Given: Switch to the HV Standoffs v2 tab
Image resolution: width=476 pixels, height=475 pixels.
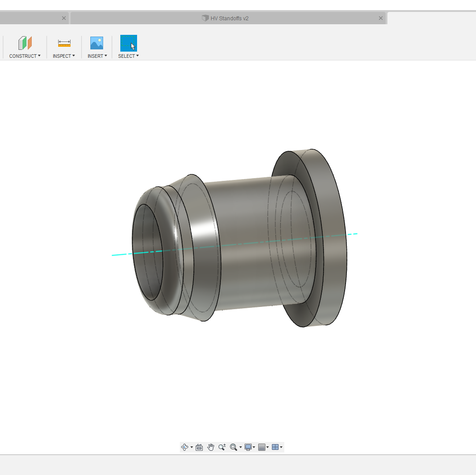Looking at the screenshot, I should point(226,18).
